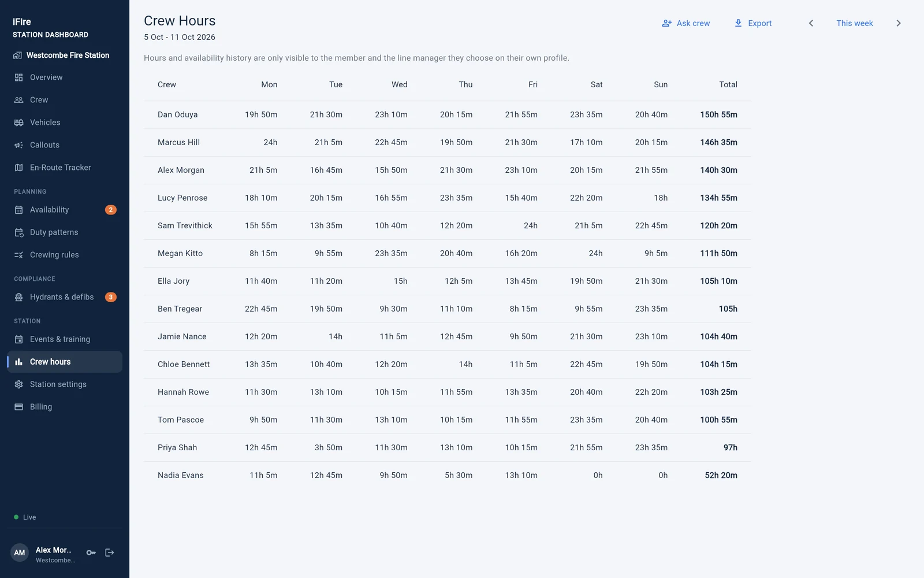Viewport: 924px width, 578px height.
Task: Click Priya Shah's name
Action: coord(177,447)
